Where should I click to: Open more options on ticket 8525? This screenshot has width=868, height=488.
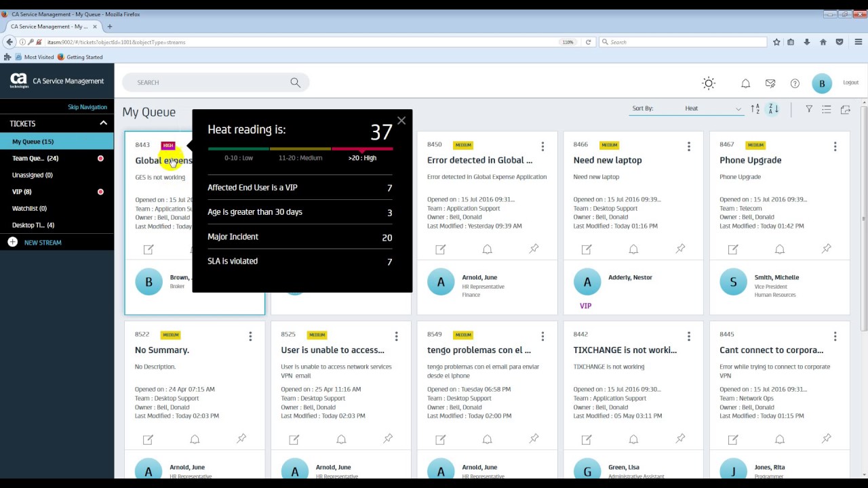[x=397, y=336]
